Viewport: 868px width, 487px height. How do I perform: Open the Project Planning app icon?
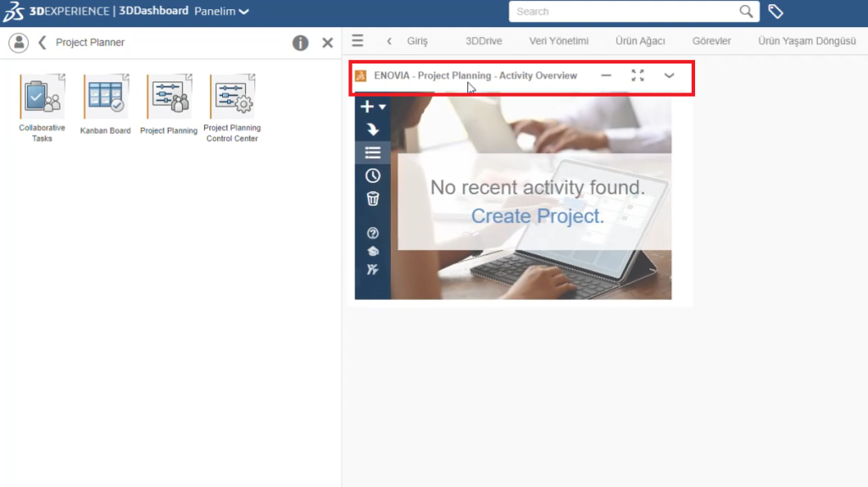[169, 97]
